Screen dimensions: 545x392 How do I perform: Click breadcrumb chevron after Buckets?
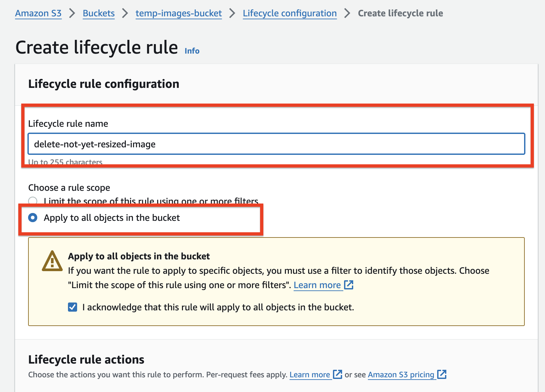[x=125, y=13]
